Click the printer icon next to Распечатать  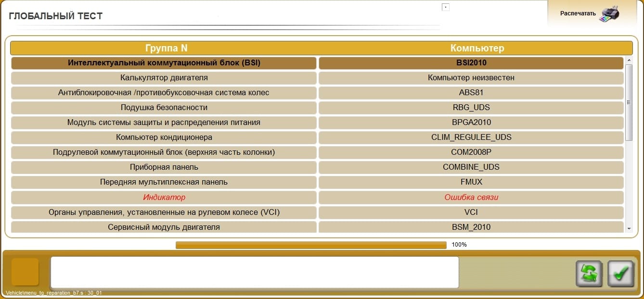[610, 13]
